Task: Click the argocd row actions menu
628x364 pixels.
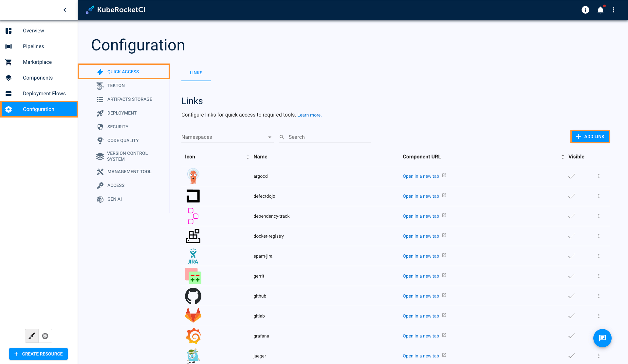Action: coord(599,176)
